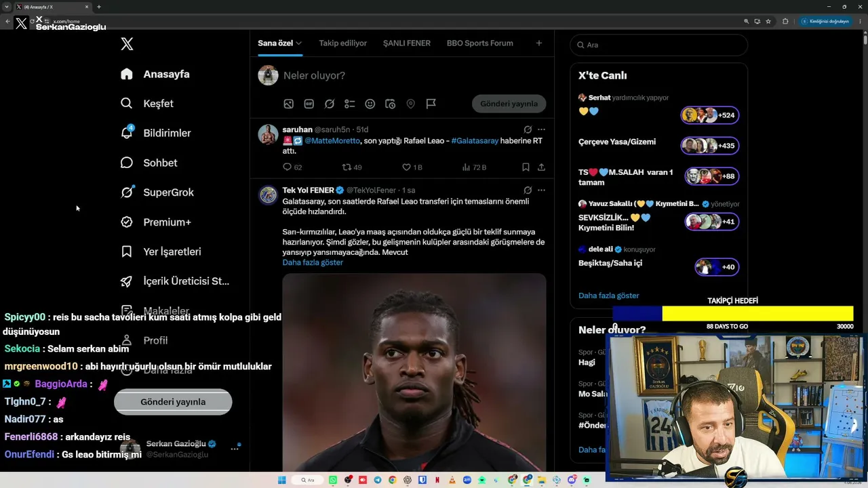Click the composer Gönderi yayınla button
This screenshot has height=488, width=868.
pyautogui.click(x=509, y=104)
